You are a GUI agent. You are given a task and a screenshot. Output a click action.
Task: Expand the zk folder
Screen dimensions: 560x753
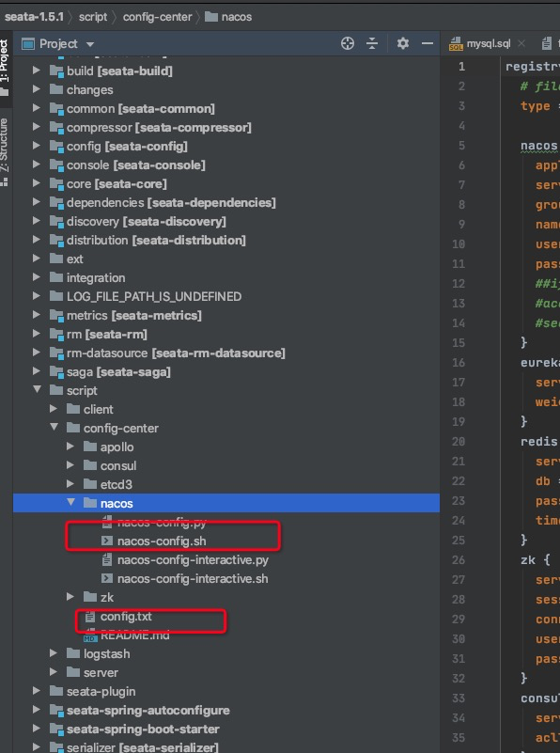pyautogui.click(x=69, y=596)
